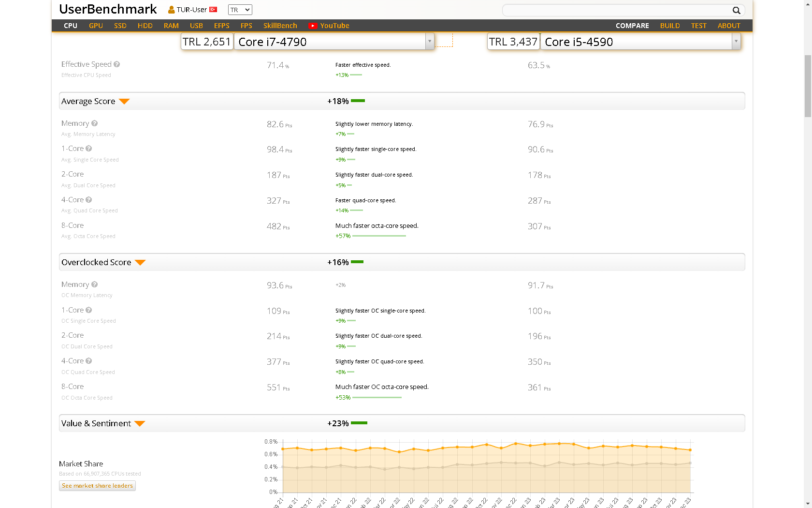Viewport: 812px width, 508px height.
Task: Click the 63.5 % effective speed value
Action: [539, 65]
